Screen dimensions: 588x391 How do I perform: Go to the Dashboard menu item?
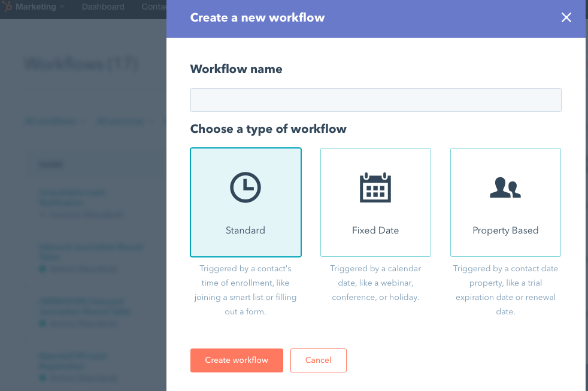tap(103, 7)
